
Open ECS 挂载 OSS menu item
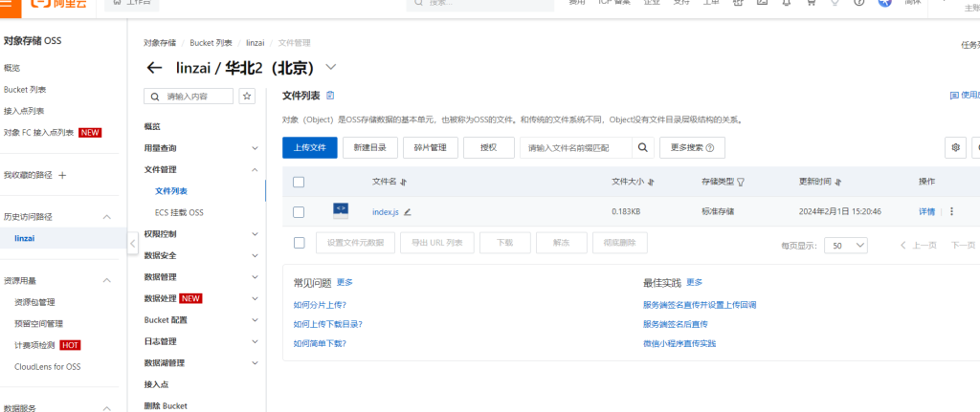(x=179, y=213)
